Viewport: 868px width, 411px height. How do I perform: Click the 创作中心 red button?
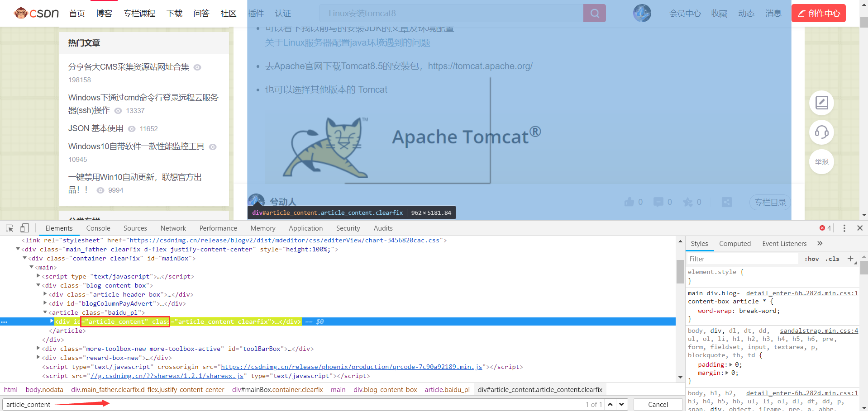[819, 13]
